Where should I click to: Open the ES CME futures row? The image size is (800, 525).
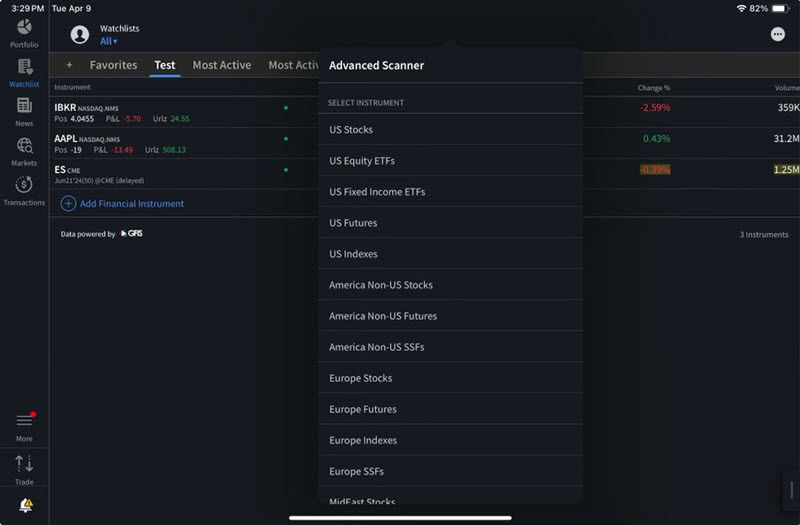(x=184, y=174)
